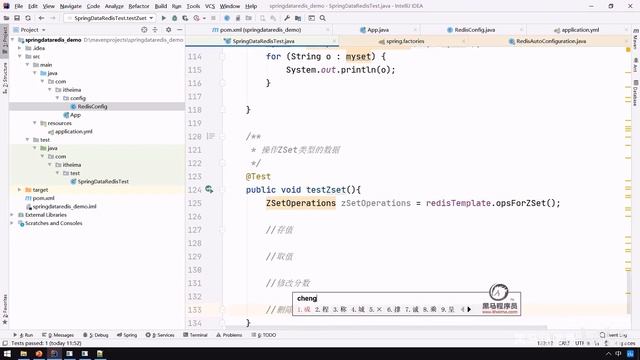Open the Spring tool window

tap(127, 335)
